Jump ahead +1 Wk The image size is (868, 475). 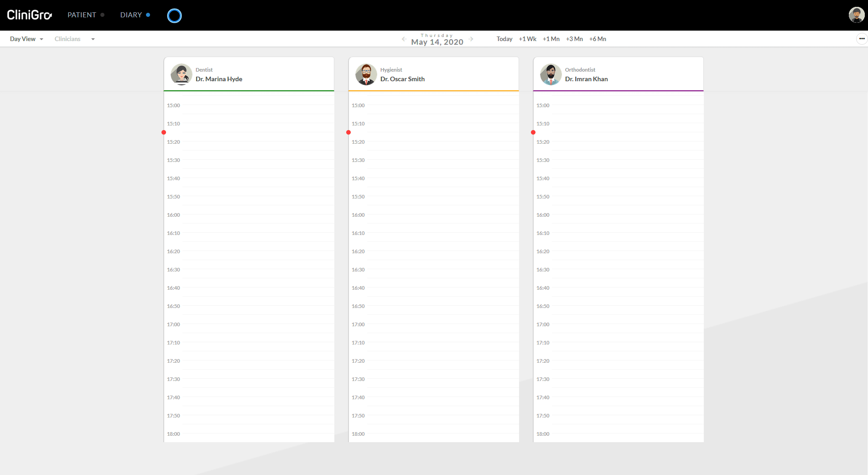click(527, 39)
